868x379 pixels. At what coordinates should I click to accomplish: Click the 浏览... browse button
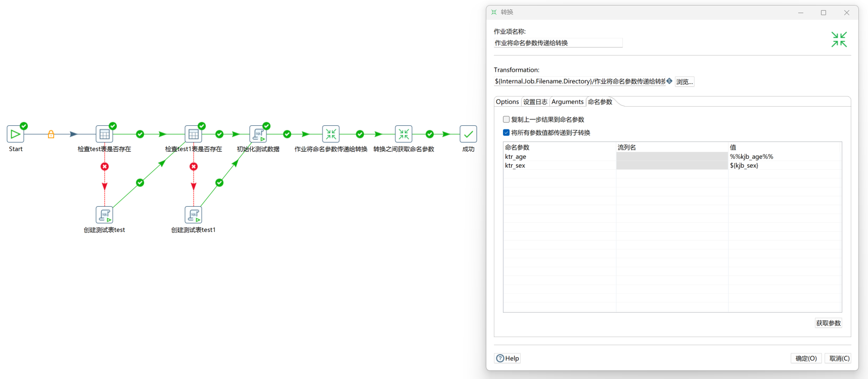(684, 82)
